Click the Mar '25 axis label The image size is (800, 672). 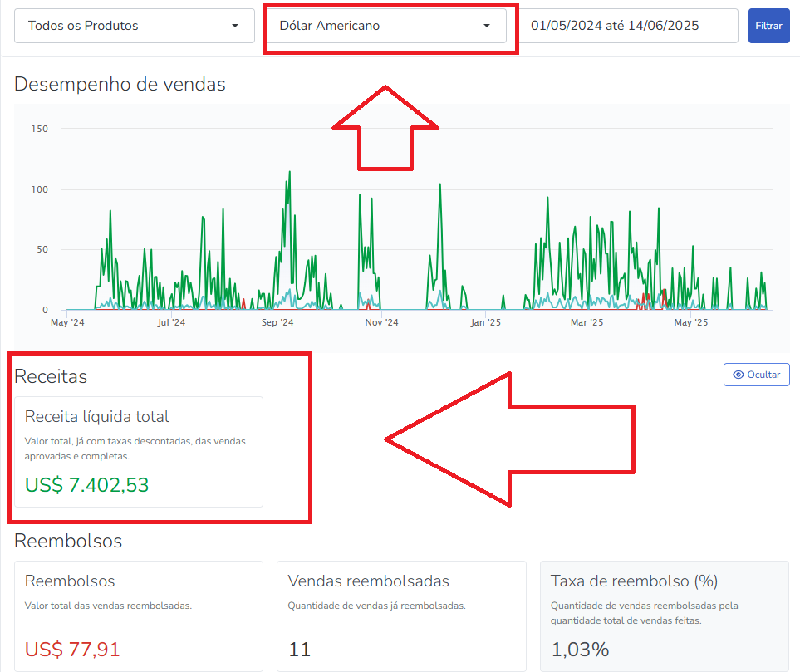(587, 322)
